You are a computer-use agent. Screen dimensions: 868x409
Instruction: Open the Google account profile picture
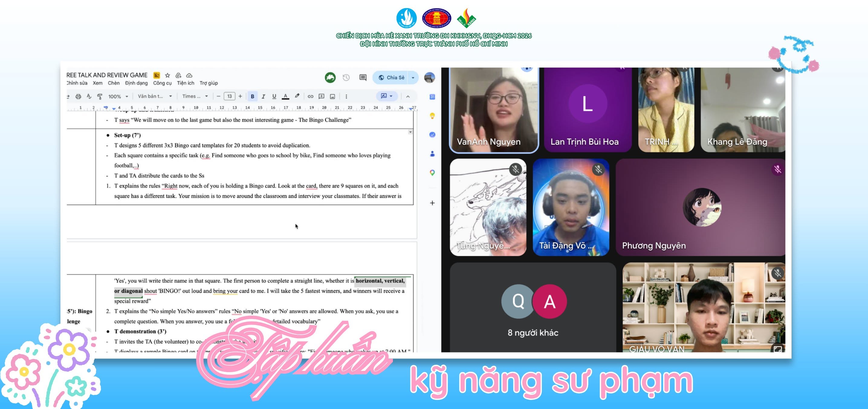tap(429, 77)
